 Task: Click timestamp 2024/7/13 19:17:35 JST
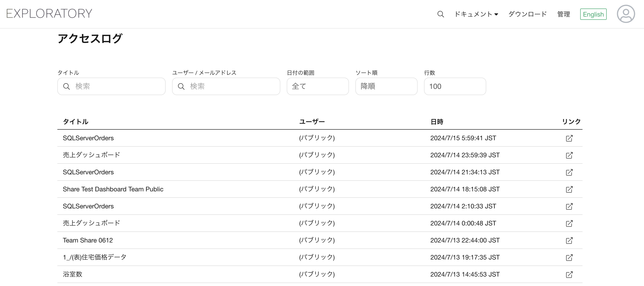465,257
